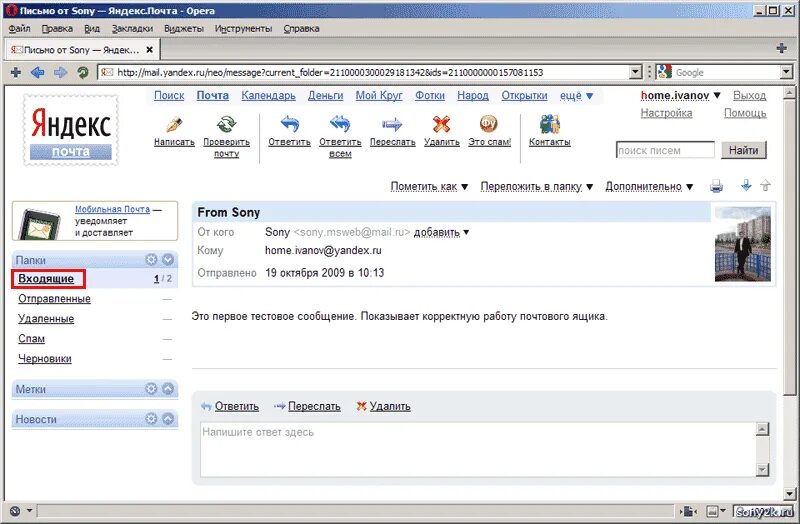
Task: Click the Это спам! icon
Action: pyautogui.click(x=489, y=124)
